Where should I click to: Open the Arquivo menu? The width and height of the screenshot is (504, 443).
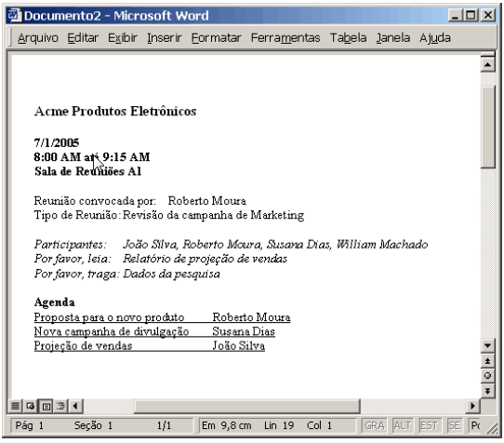coord(38,38)
